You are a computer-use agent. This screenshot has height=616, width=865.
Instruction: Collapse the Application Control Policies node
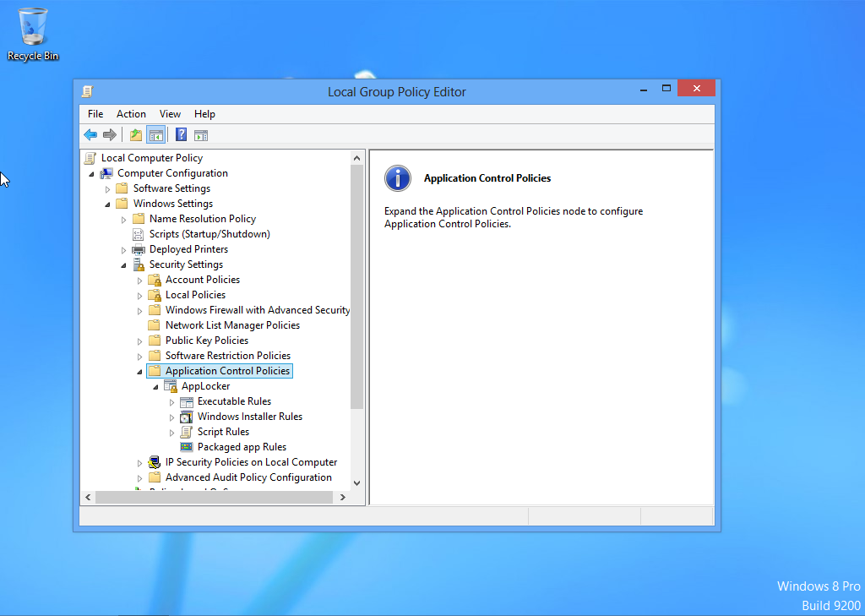[x=139, y=371]
